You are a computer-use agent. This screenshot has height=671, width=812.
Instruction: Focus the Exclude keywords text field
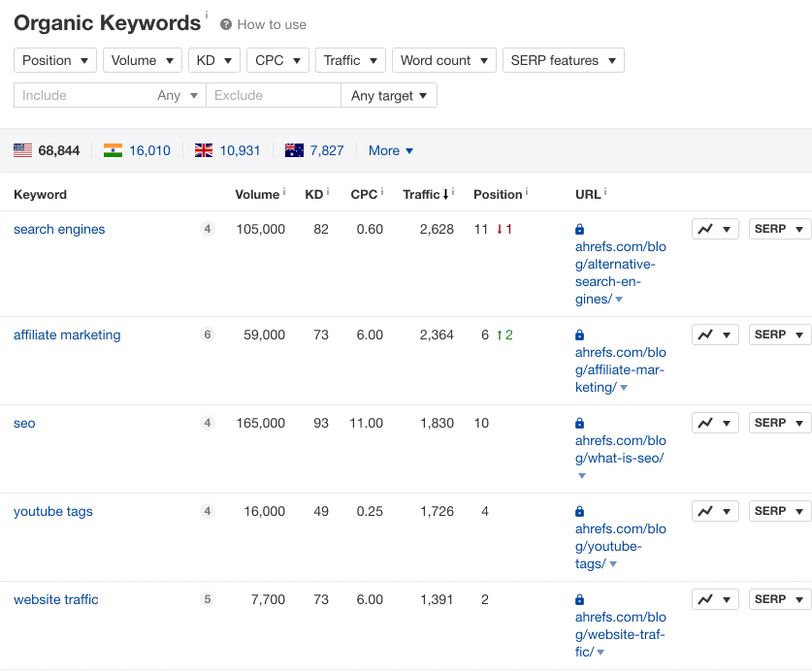pos(273,95)
